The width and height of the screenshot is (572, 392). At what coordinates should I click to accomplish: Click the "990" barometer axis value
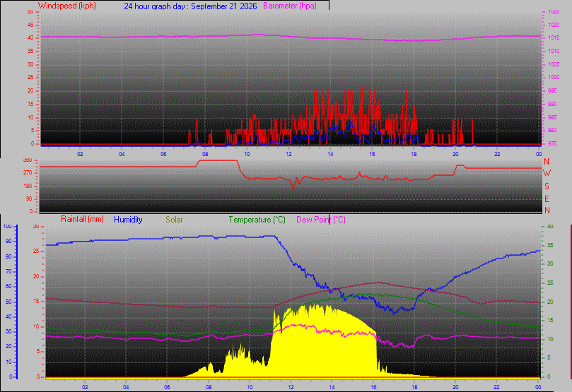coord(552,105)
